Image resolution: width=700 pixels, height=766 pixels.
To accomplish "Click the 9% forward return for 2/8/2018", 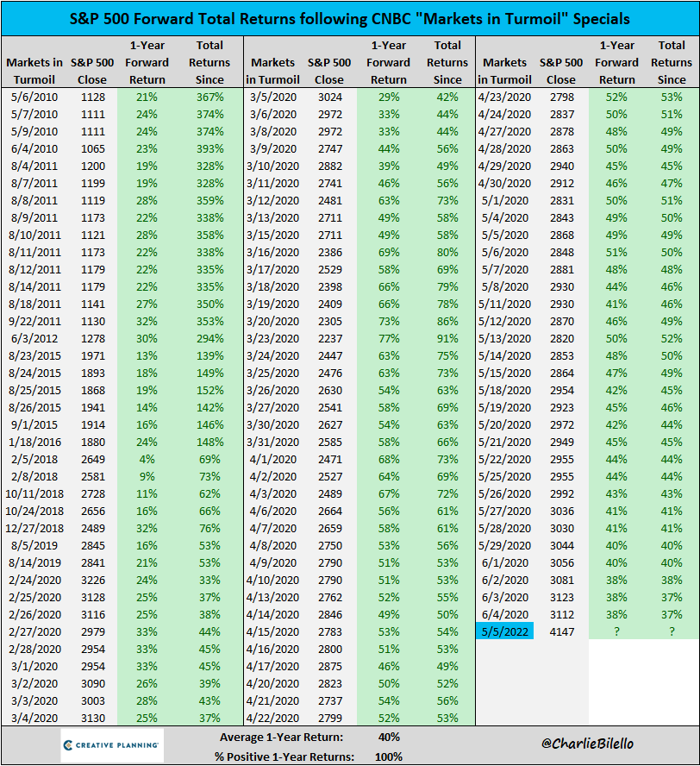I will [x=147, y=477].
